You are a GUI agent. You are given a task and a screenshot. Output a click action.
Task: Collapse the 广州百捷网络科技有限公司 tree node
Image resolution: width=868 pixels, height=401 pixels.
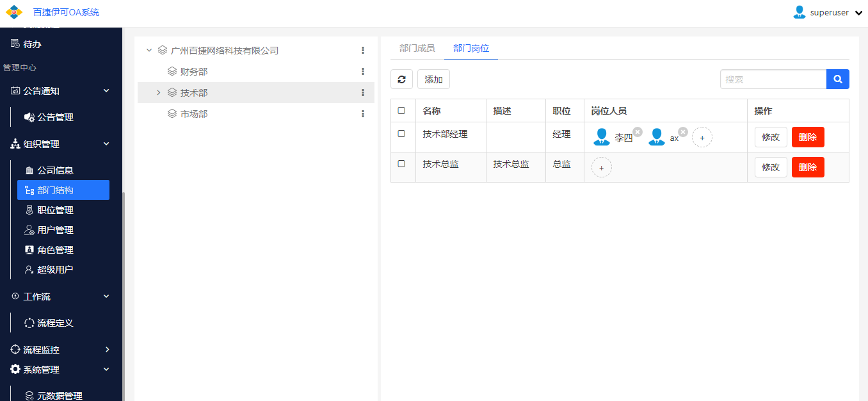click(x=149, y=50)
